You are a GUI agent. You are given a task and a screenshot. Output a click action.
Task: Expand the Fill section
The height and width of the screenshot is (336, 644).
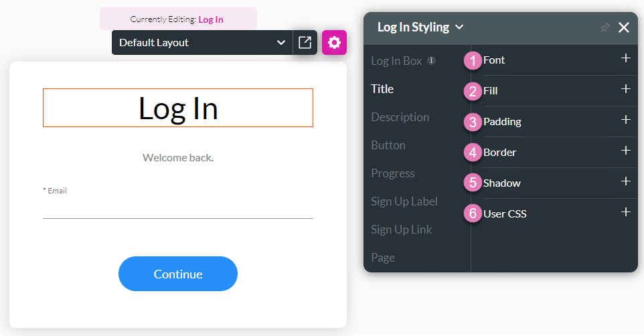[x=625, y=89]
